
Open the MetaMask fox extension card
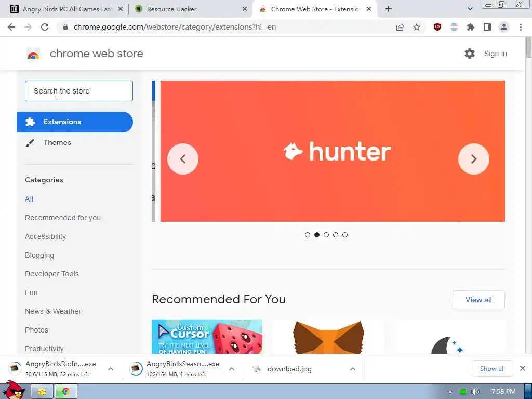coord(328,337)
